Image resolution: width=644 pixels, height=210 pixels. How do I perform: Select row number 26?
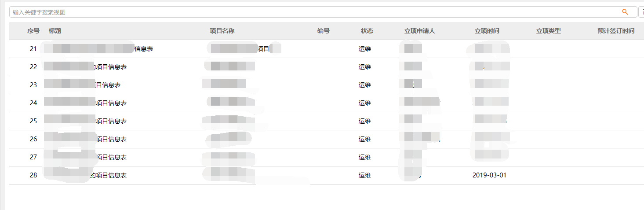(33, 140)
